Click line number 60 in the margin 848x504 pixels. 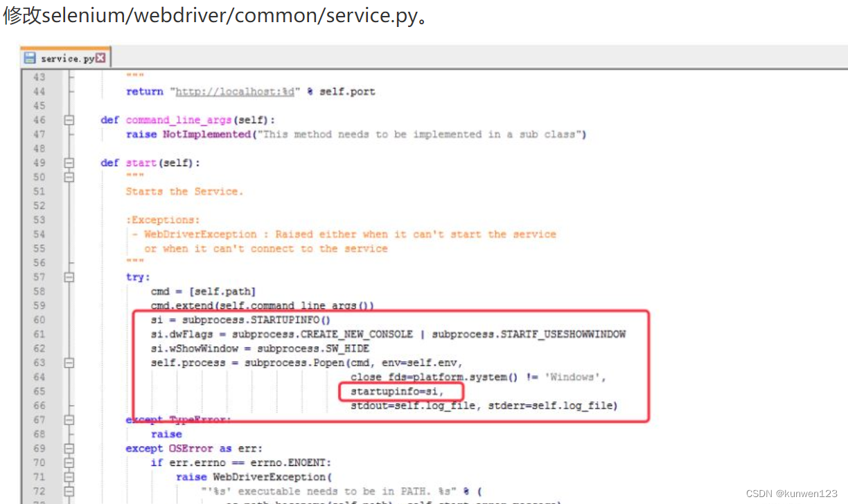click(x=39, y=319)
